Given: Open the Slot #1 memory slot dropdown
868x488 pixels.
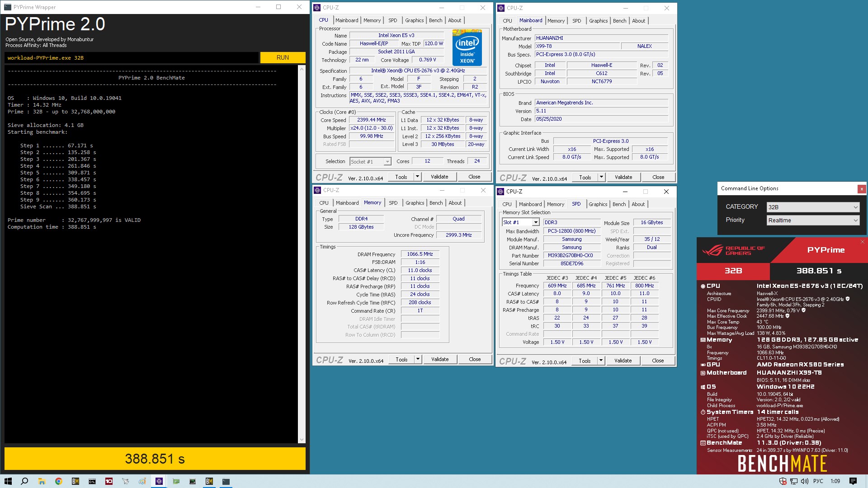Looking at the screenshot, I should pos(520,222).
